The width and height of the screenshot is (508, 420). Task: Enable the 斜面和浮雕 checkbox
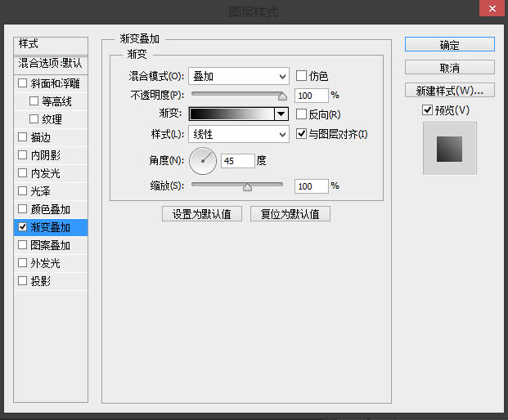click(22, 83)
